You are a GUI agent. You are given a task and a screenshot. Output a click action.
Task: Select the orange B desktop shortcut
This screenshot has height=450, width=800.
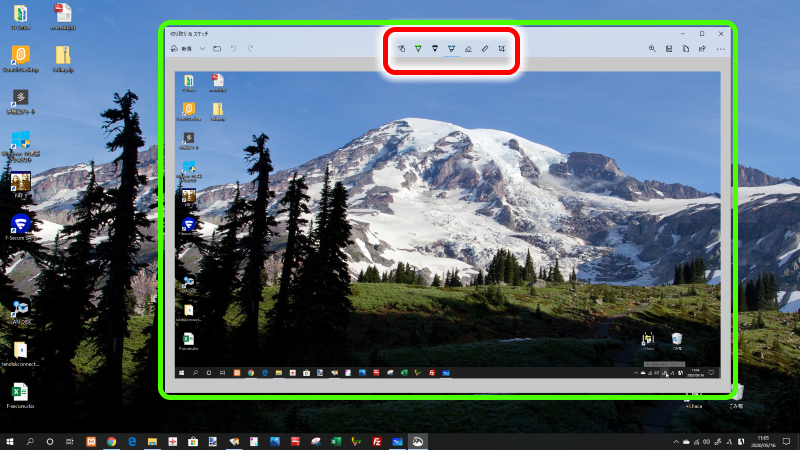point(20,59)
